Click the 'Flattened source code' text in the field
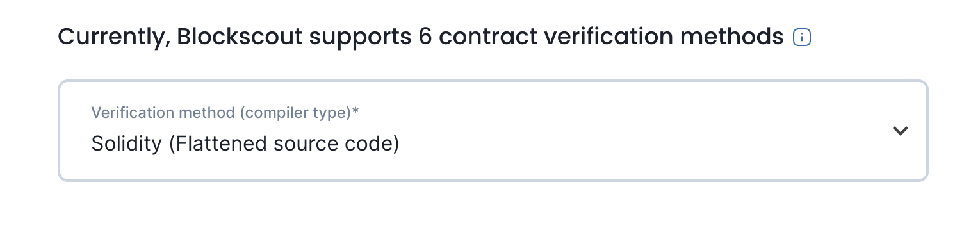The image size is (980, 237). pos(284,144)
